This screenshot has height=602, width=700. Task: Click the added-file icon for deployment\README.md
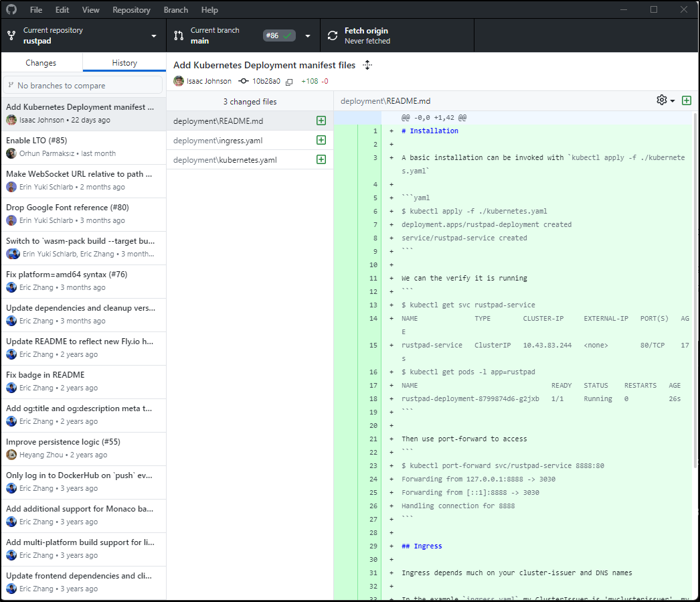321,121
